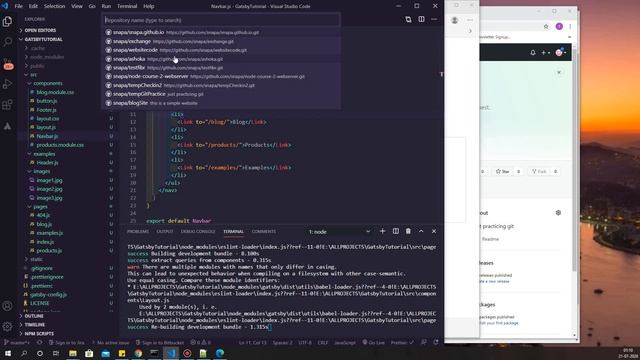Viewport: 640px width, 360px height.
Task: Expand the OPEN EDITORS section
Action: [40, 30]
